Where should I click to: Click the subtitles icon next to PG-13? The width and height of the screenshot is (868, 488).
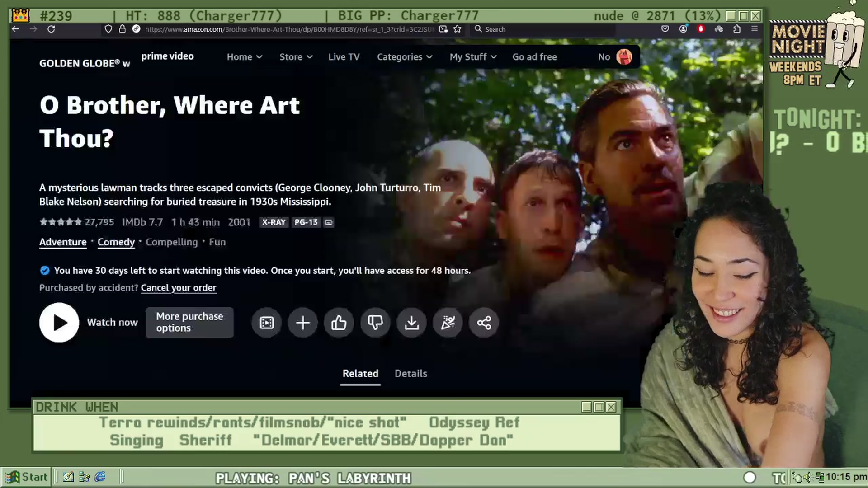(x=329, y=222)
